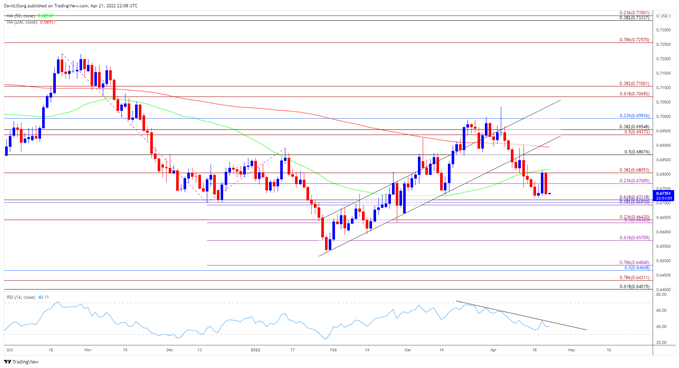Click the May date axis label
679x368 pixels.
(572, 350)
